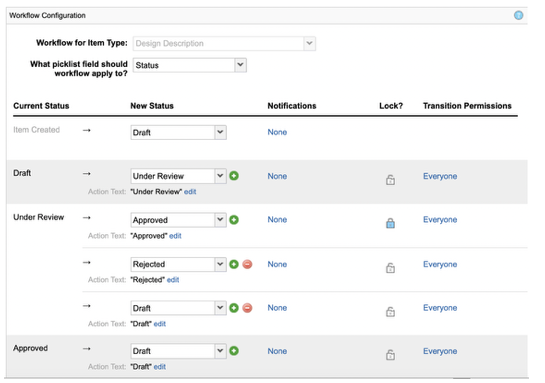Viewport: 545px width, 383px height.
Task: Open notifications None for Draft row
Action: click(277, 176)
